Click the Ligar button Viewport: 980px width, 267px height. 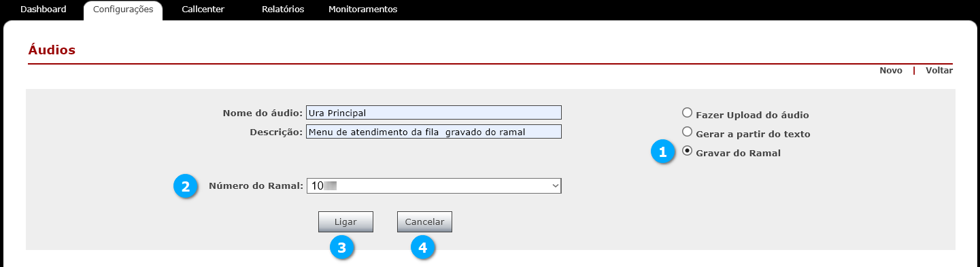pyautogui.click(x=345, y=221)
